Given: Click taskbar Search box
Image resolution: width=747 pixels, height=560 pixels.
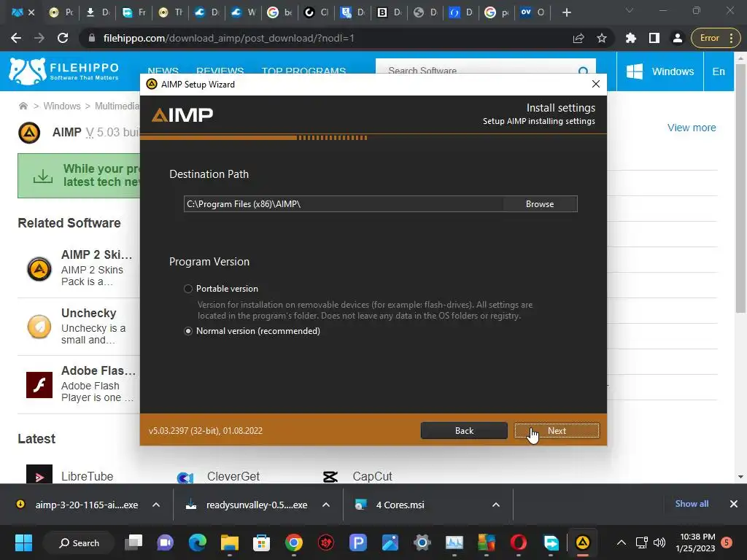Looking at the screenshot, I should [x=79, y=542].
